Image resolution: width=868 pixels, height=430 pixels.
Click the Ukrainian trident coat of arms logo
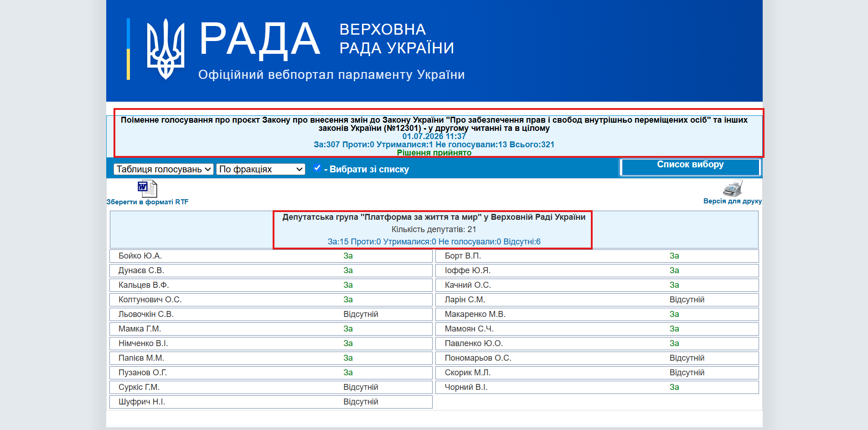165,49
